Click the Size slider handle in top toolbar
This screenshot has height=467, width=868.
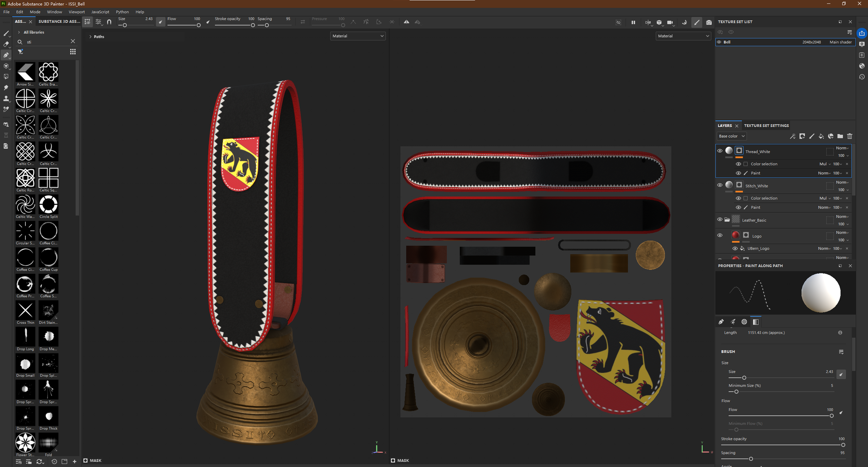[125, 25]
